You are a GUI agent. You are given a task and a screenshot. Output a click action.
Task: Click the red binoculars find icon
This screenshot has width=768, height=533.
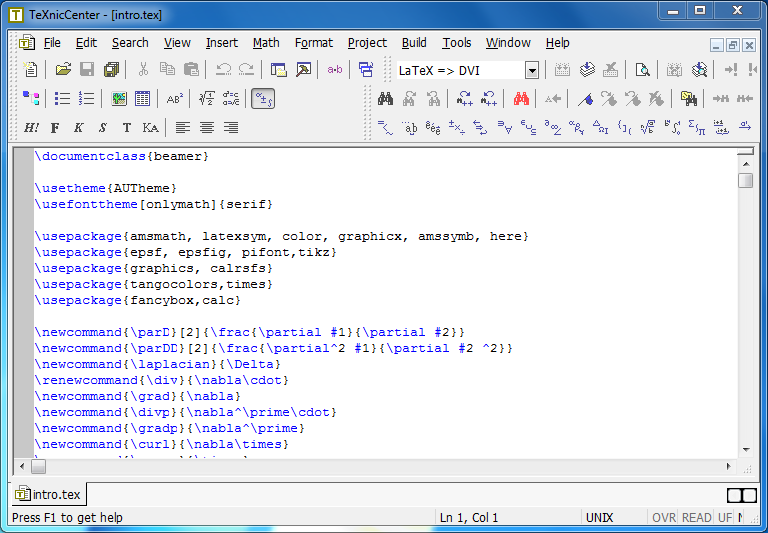521,99
